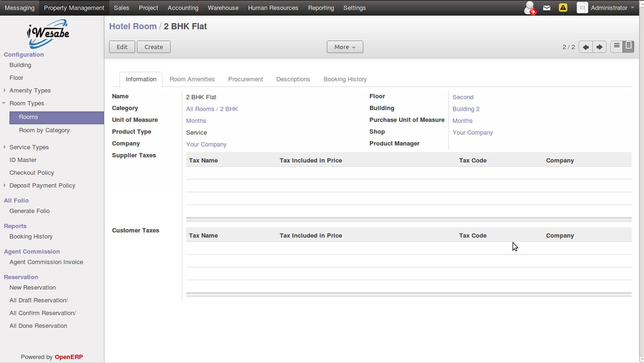
Task: Switch to the Room Amenities tab
Action: point(192,79)
